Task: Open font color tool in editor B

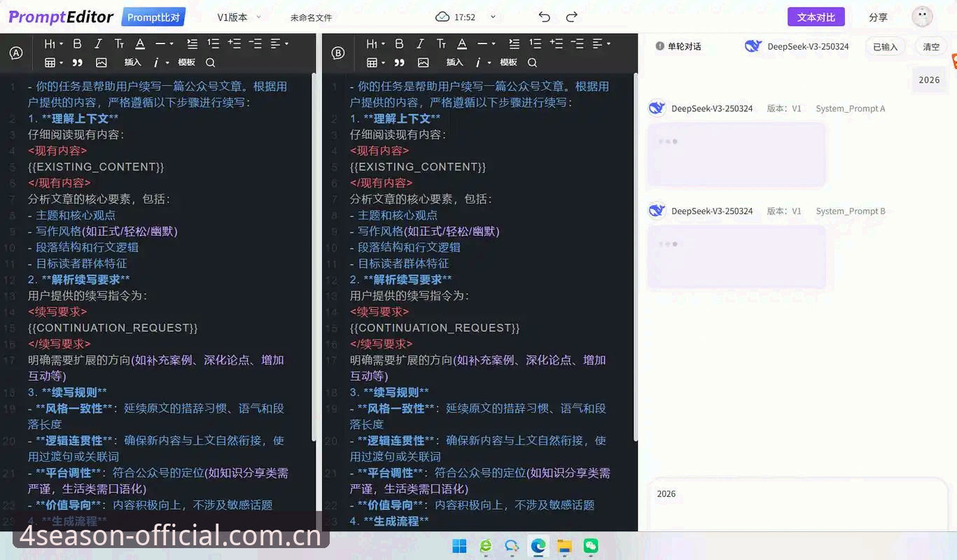Action: click(462, 43)
